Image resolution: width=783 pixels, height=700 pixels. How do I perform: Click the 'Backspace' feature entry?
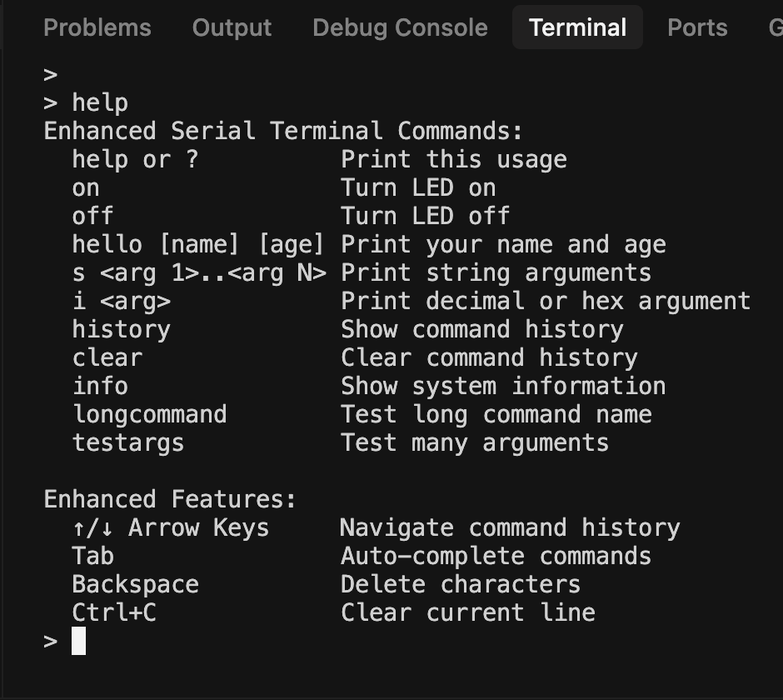[135, 584]
